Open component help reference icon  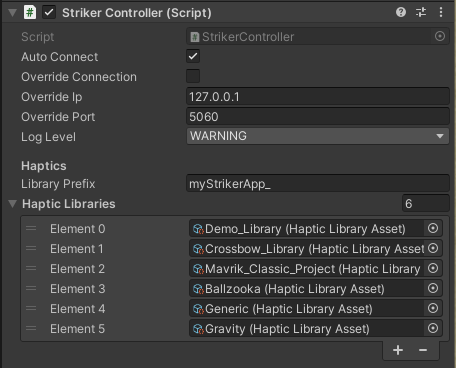pos(401,12)
